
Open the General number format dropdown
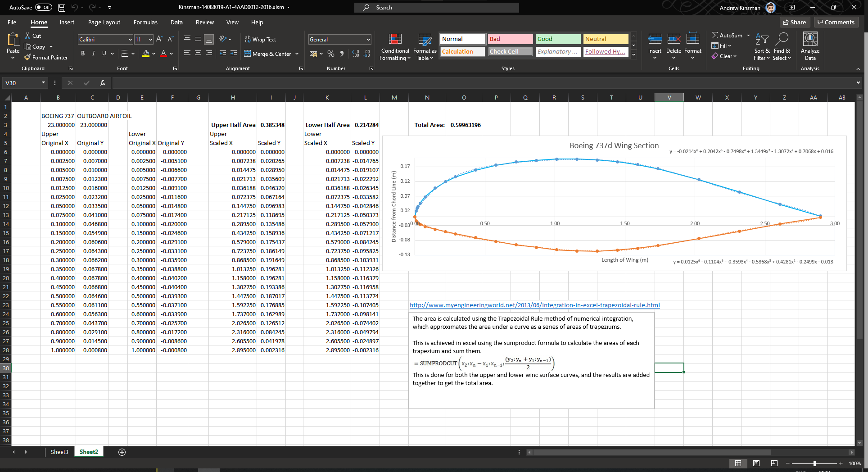(x=367, y=39)
